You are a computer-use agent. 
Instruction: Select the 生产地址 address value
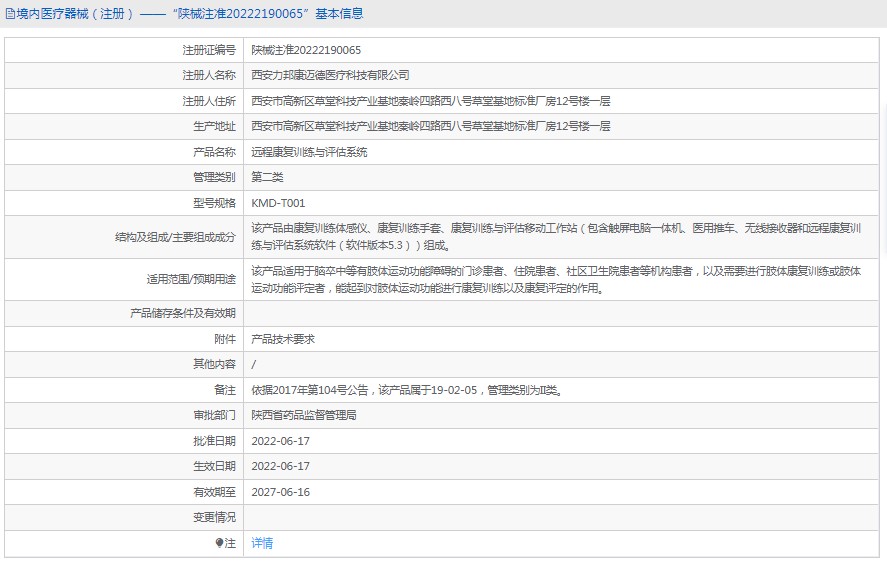point(430,126)
